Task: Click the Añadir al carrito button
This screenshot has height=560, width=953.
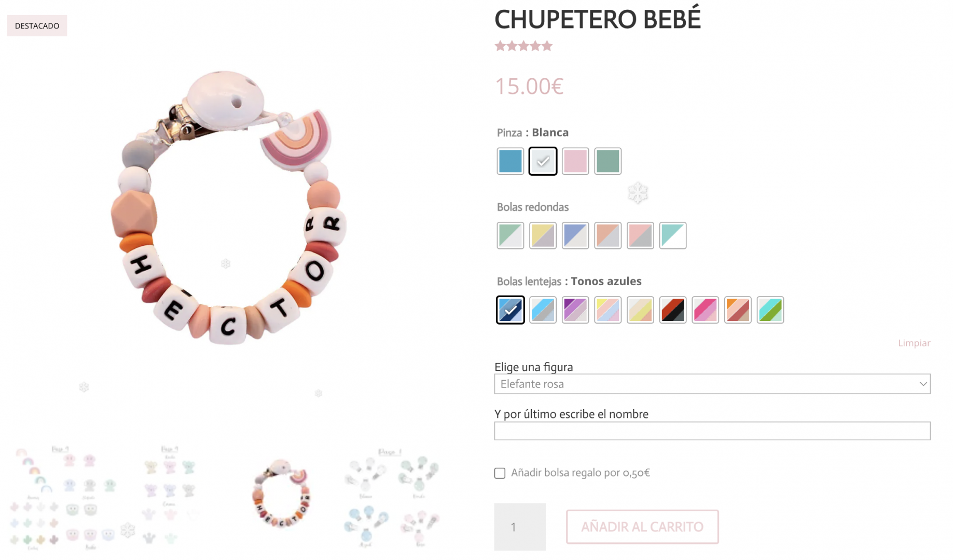Action: pyautogui.click(x=642, y=527)
